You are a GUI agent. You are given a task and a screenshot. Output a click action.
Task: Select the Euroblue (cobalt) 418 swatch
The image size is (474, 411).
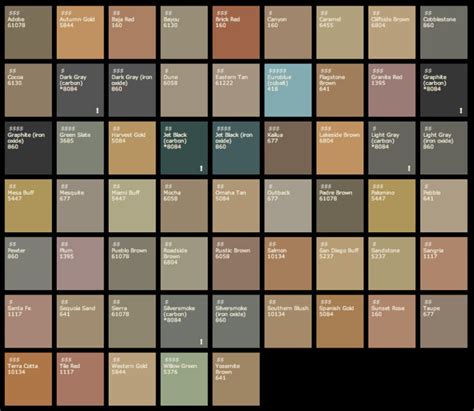point(288,90)
